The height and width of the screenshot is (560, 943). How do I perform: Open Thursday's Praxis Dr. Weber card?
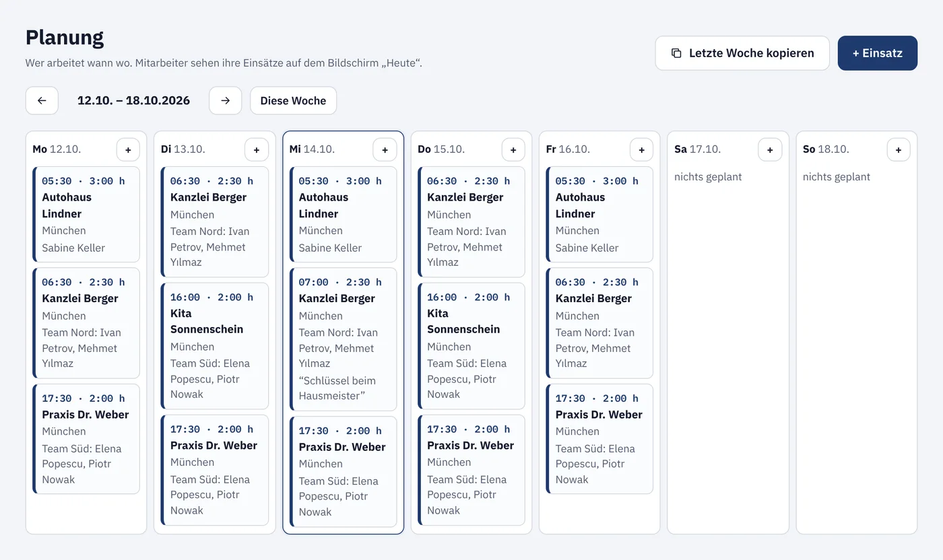[471, 470]
